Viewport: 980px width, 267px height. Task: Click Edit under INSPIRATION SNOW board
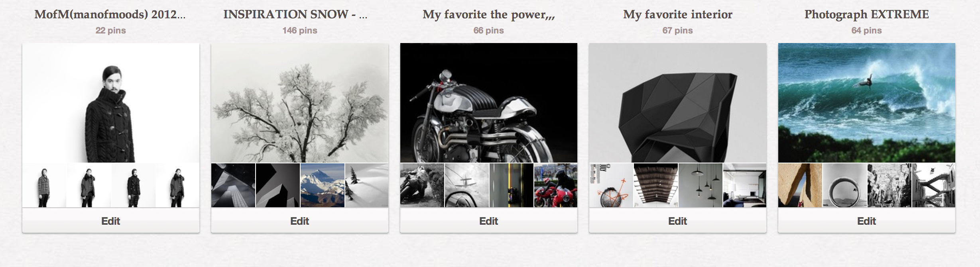[x=300, y=220]
